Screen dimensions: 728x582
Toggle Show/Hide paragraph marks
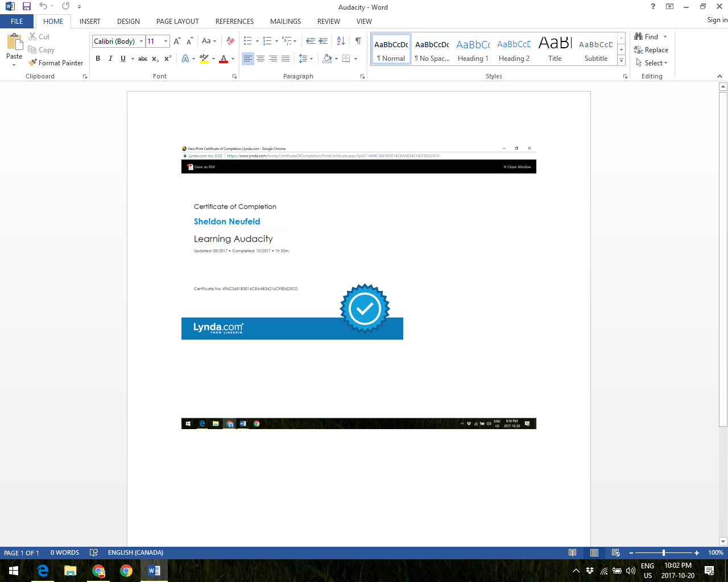click(358, 41)
